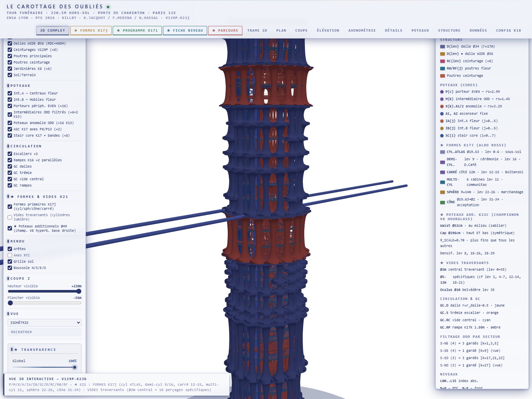This screenshot has height=399, width=532.
Task: Disable Jardinières K8 (×6)
Action: click(10, 69)
